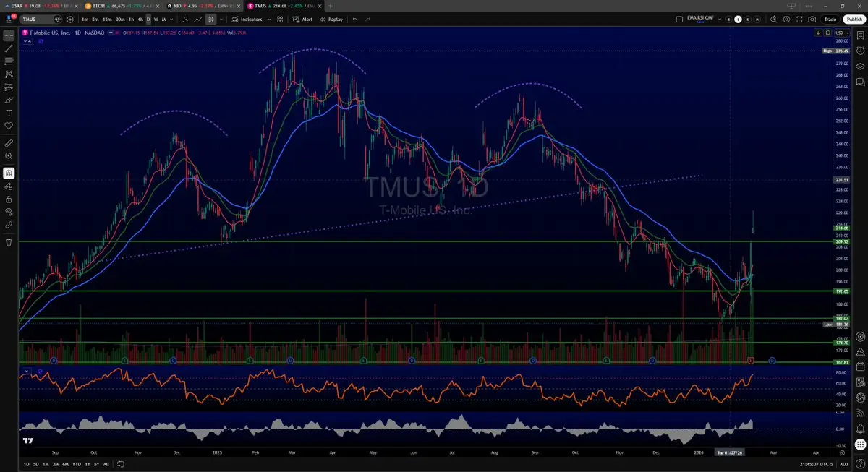Open the layout setup square icon
Screen dimensions: 868x472
click(x=678, y=20)
